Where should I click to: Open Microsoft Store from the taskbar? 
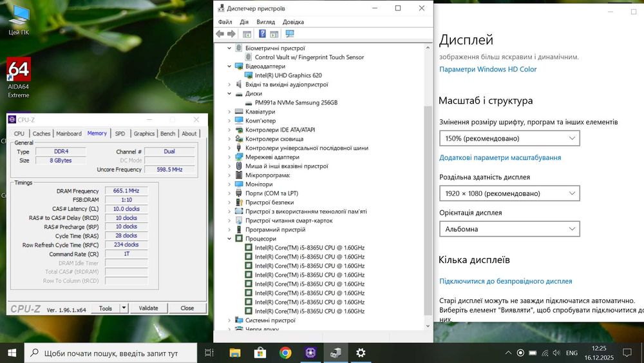pos(260,353)
